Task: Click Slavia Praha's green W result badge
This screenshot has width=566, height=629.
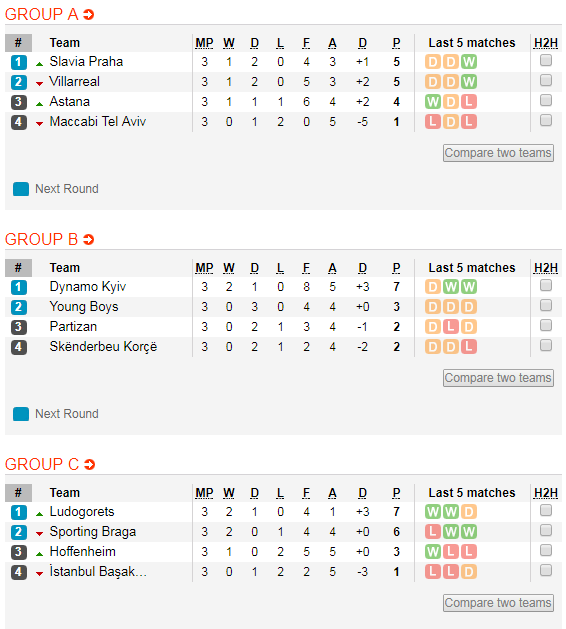Action: (469, 62)
